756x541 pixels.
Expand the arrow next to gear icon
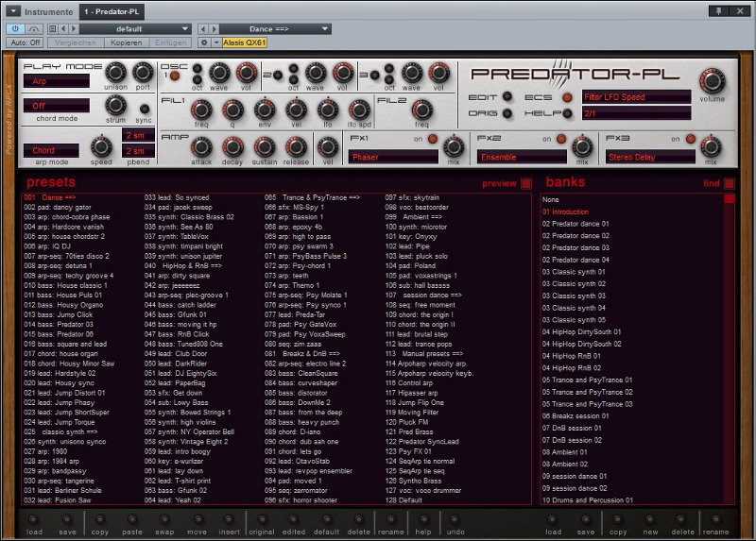pyautogui.click(x=216, y=42)
